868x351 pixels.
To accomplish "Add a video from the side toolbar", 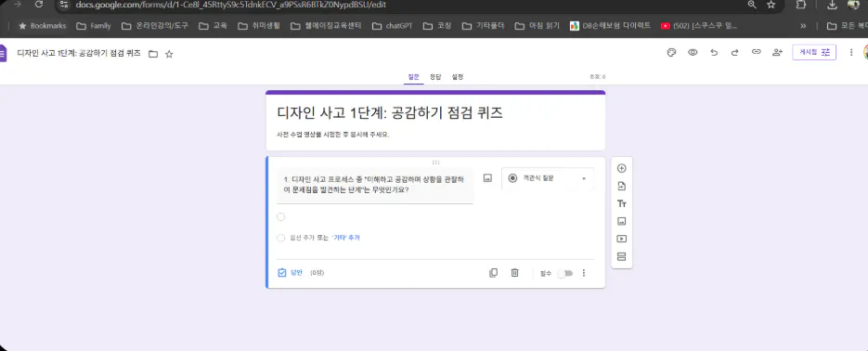I will [x=622, y=240].
